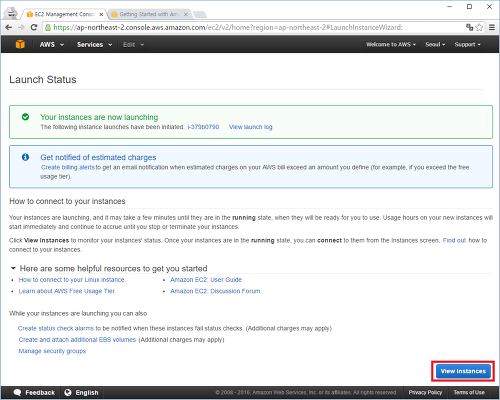Open the Chrome hamburger menu
This screenshot has width=500, height=400.
click(x=492, y=27)
